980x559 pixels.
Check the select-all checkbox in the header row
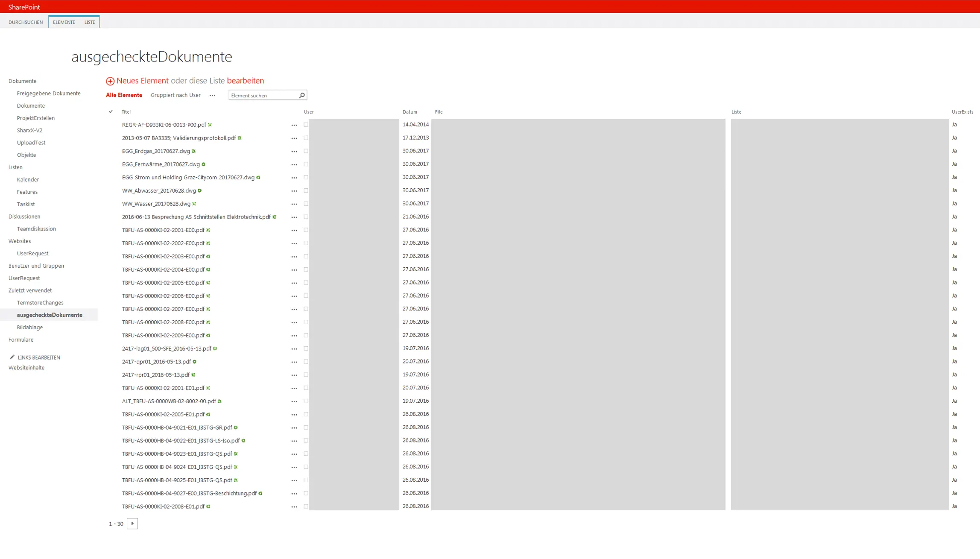[111, 111]
